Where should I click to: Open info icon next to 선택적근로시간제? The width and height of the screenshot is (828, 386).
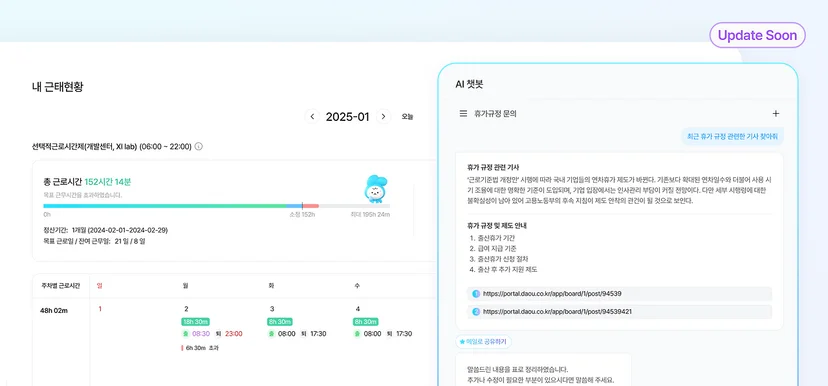[x=199, y=146]
